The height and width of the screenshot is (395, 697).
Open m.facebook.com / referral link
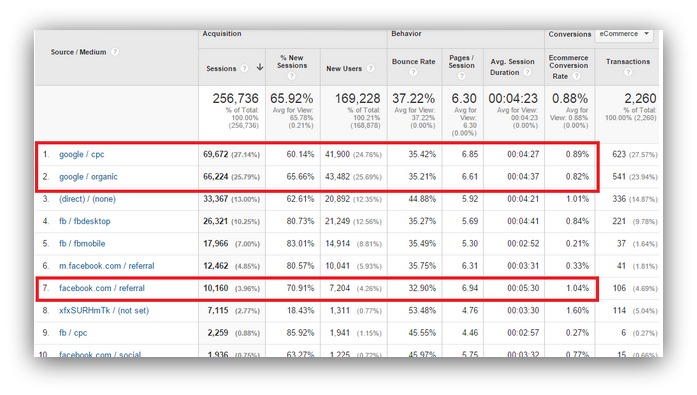[x=107, y=266]
